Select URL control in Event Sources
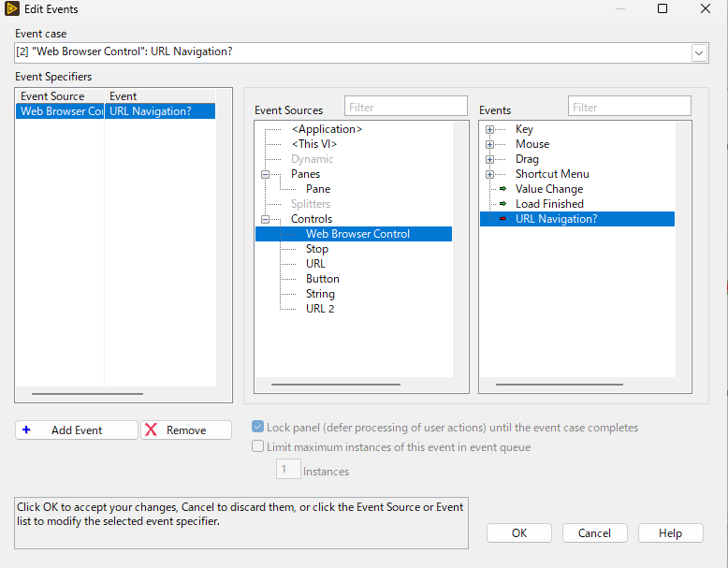Screen dimensions: 728x568 pos(315,264)
